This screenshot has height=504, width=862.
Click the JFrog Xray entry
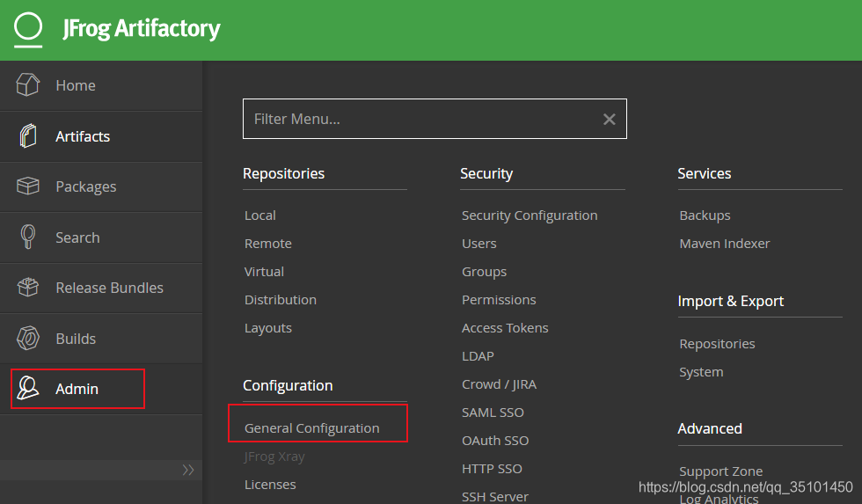point(274,457)
